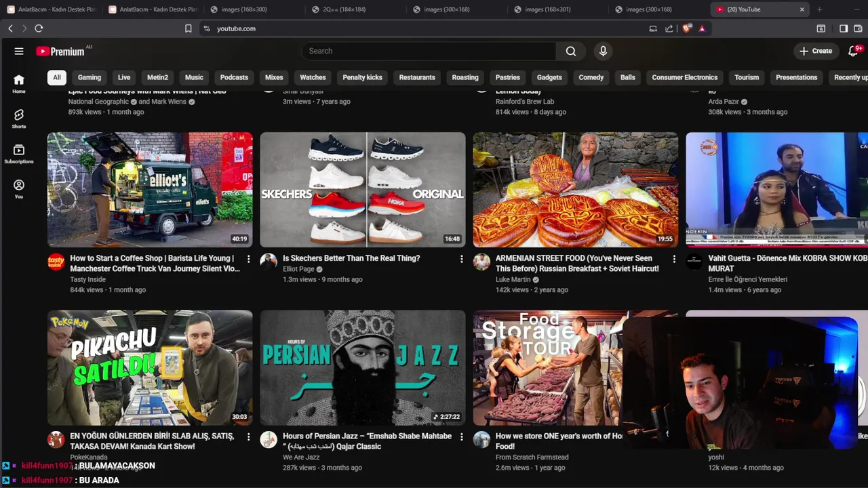Select the Podcasts filter chip
The image size is (868, 488).
point(234,77)
